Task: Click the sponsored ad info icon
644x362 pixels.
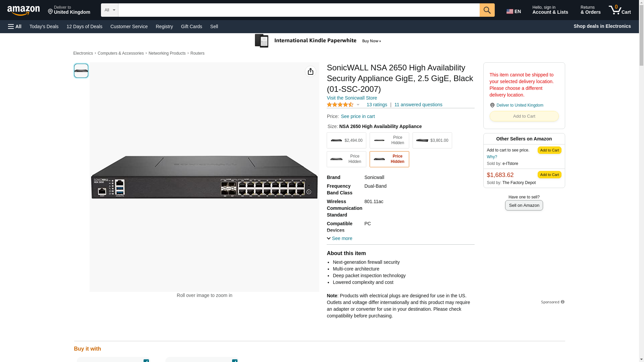Action: [562, 302]
